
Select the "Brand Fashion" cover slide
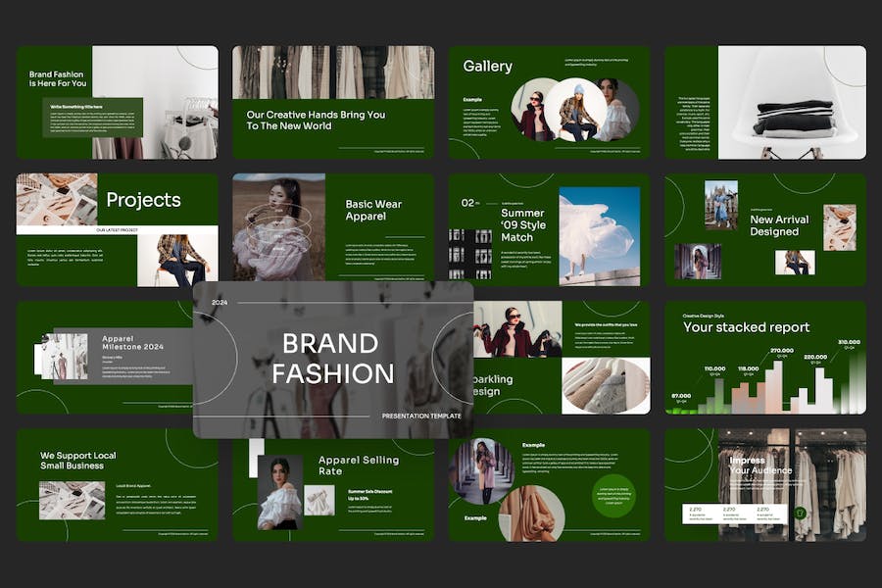point(333,360)
